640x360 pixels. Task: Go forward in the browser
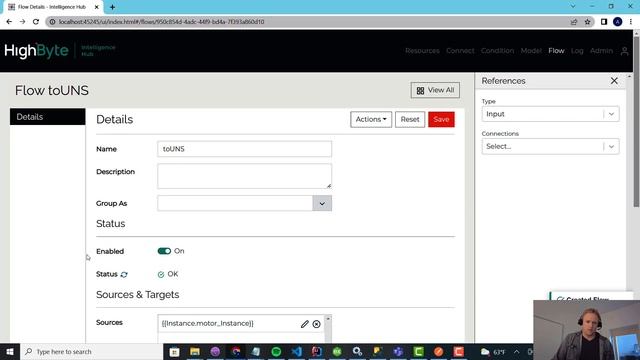[22, 22]
